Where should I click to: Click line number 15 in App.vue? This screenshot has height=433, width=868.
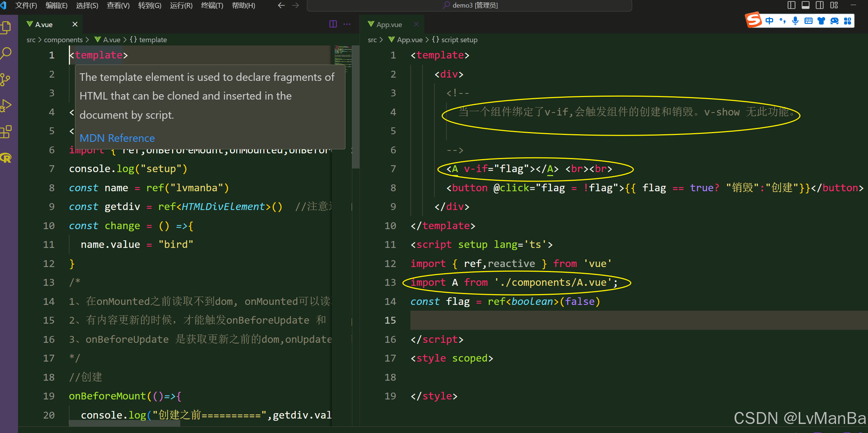(390, 320)
